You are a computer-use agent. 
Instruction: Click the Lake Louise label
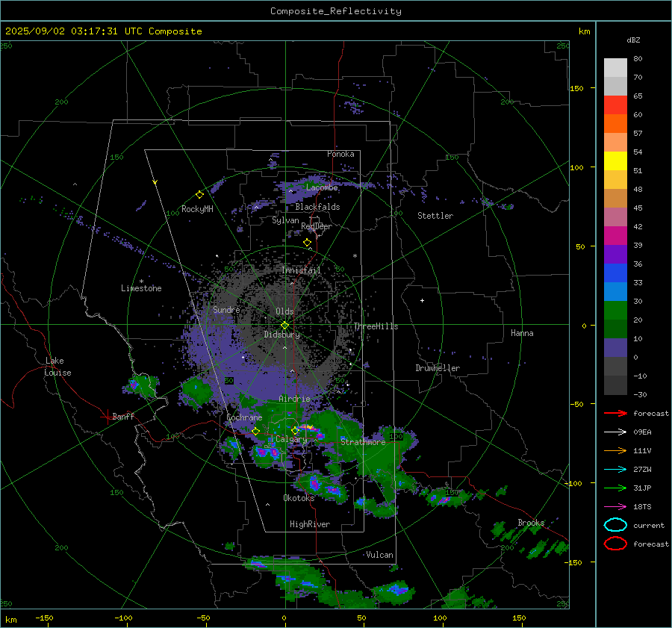click(x=58, y=367)
